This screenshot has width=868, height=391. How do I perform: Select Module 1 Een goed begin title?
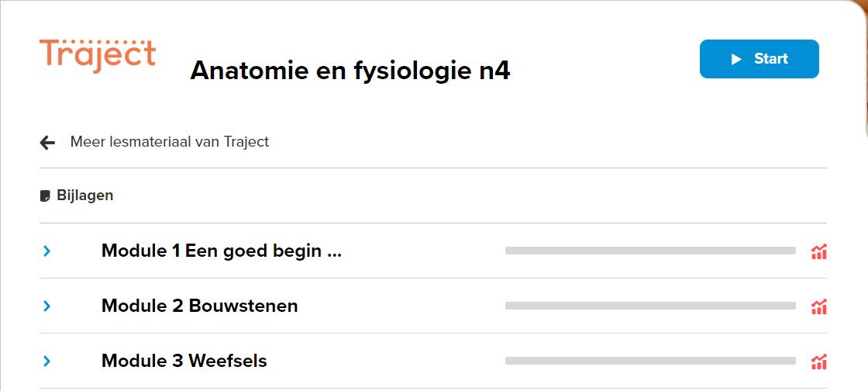(221, 251)
